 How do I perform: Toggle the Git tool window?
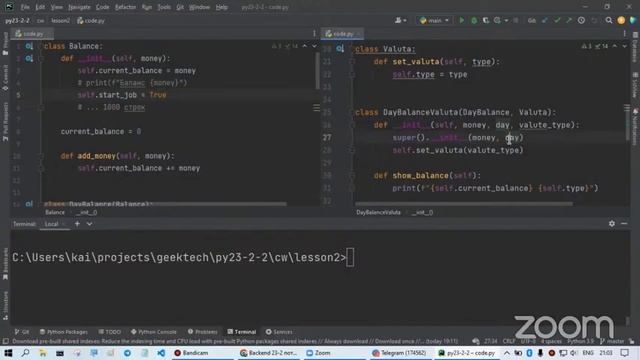click(22, 332)
